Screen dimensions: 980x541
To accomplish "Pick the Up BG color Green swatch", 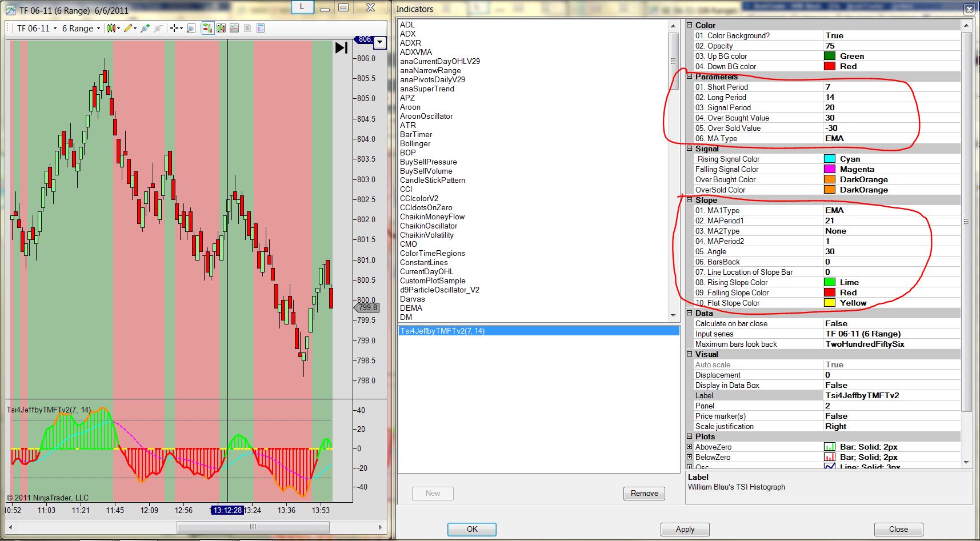I will point(830,56).
